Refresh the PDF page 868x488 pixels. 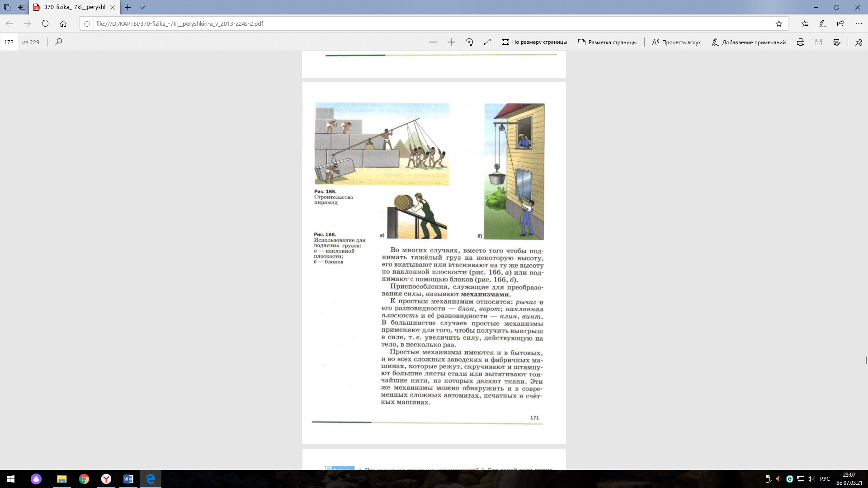pos(45,23)
